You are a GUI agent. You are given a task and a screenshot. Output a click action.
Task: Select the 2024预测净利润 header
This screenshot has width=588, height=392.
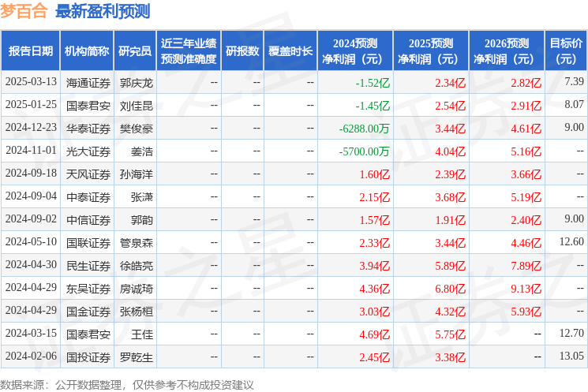tap(355, 51)
